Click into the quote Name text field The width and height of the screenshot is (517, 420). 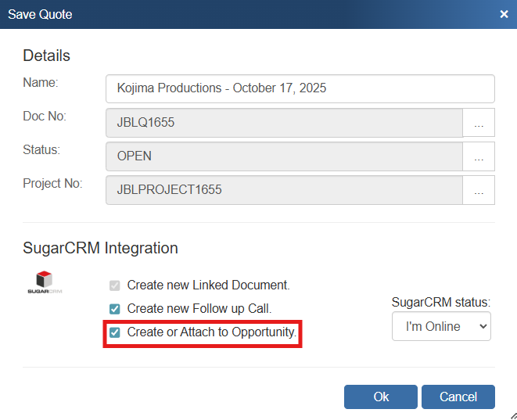(x=300, y=88)
